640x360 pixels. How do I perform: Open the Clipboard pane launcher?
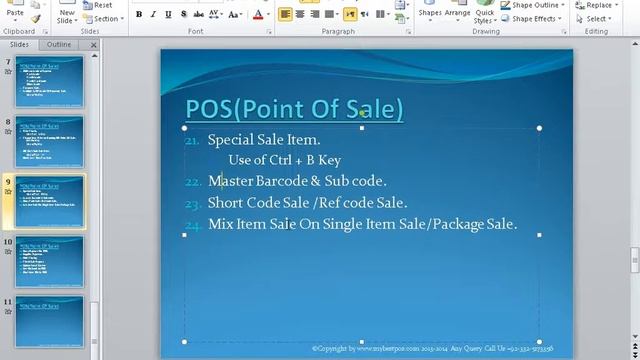(45, 31)
